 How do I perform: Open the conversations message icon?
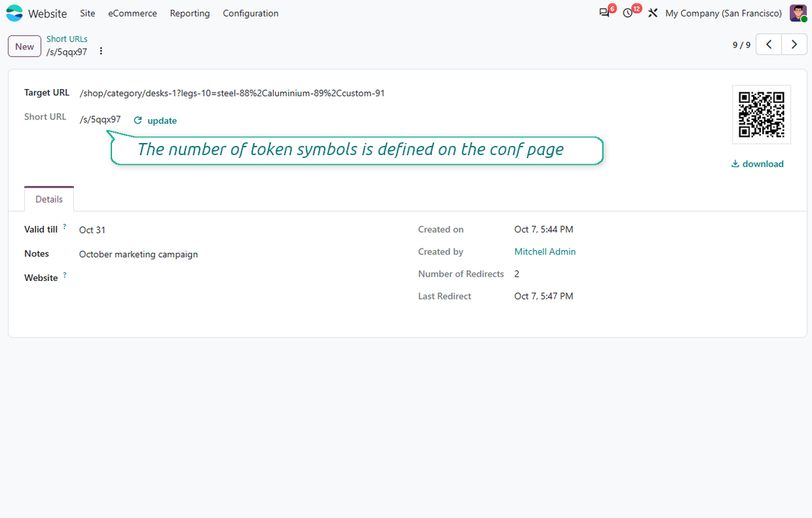(x=604, y=13)
